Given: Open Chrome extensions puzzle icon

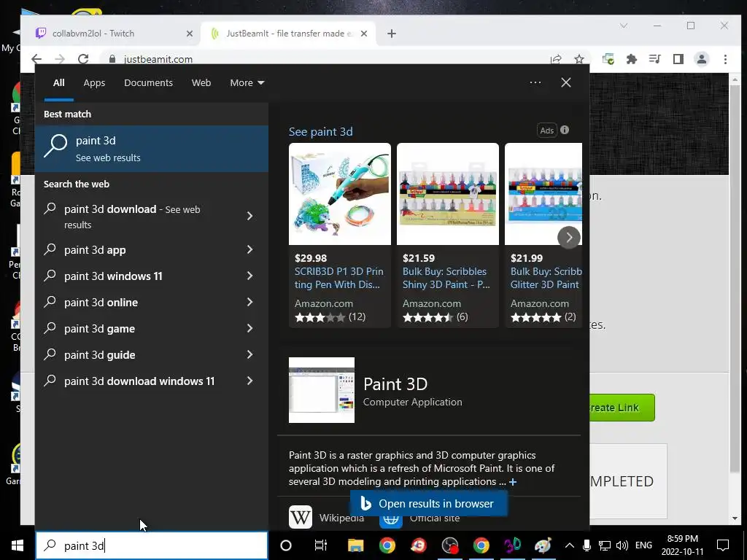Looking at the screenshot, I should coord(631,59).
